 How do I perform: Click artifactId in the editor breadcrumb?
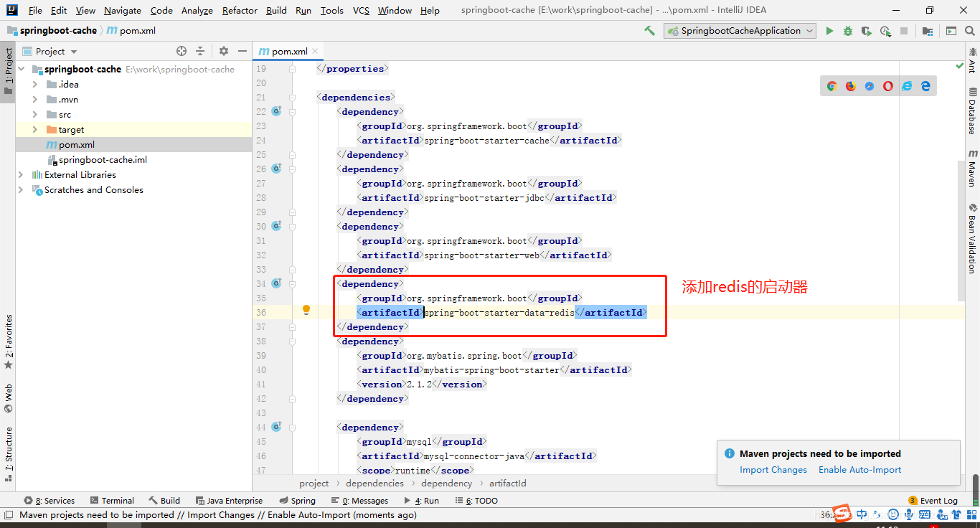click(x=508, y=483)
